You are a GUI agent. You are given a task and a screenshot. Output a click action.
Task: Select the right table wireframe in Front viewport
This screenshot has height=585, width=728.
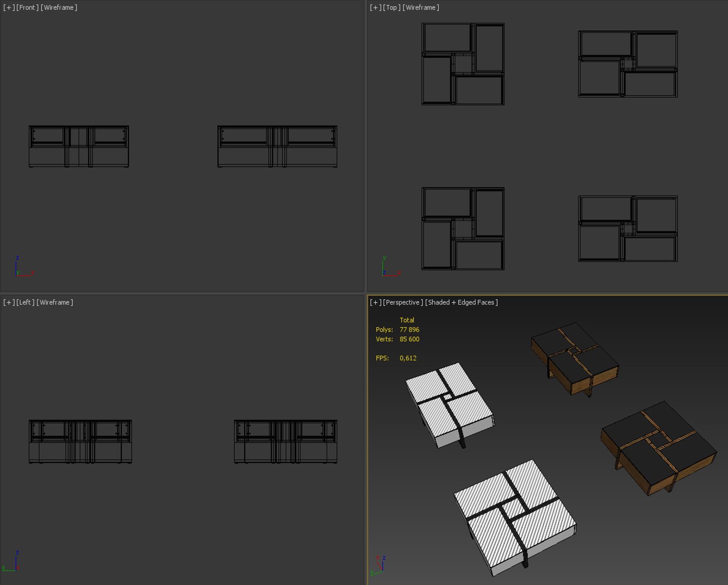coord(277,147)
